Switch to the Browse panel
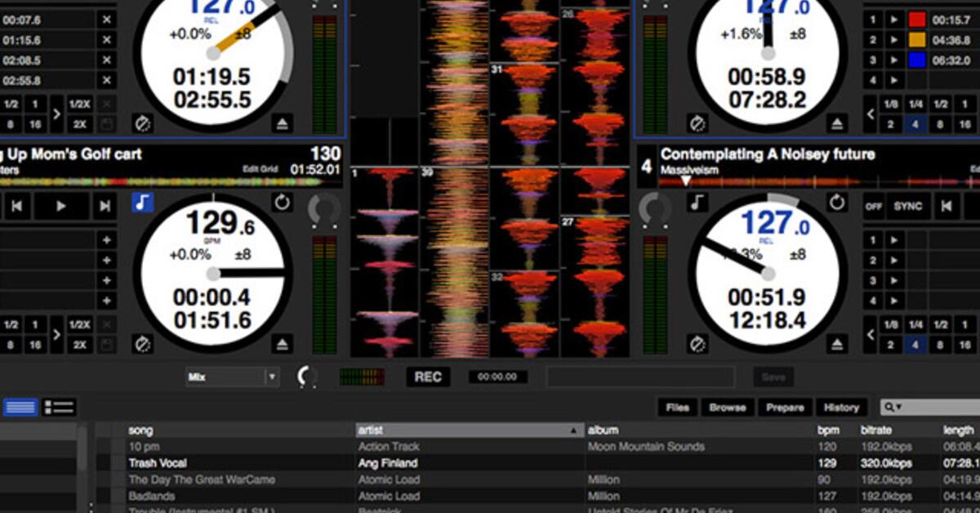The width and height of the screenshot is (980, 513). tap(728, 407)
